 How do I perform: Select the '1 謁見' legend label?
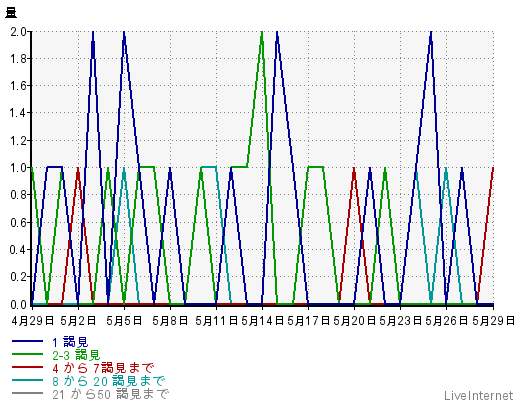coord(70,342)
